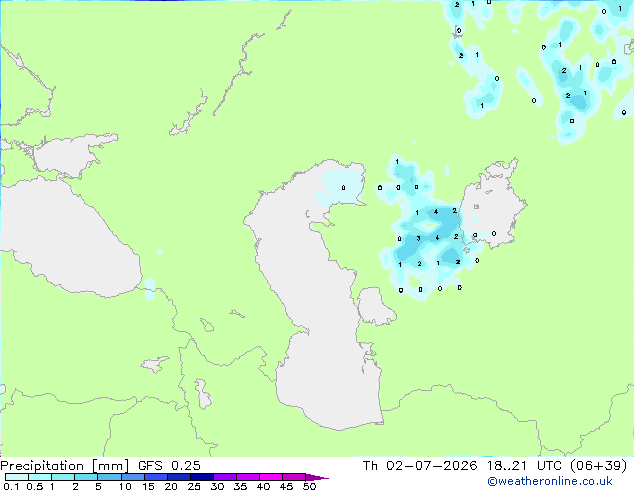Pick the 2–5 mm legend color swatch
Image resolution: width=634 pixels, height=490 pixels.
86,477
